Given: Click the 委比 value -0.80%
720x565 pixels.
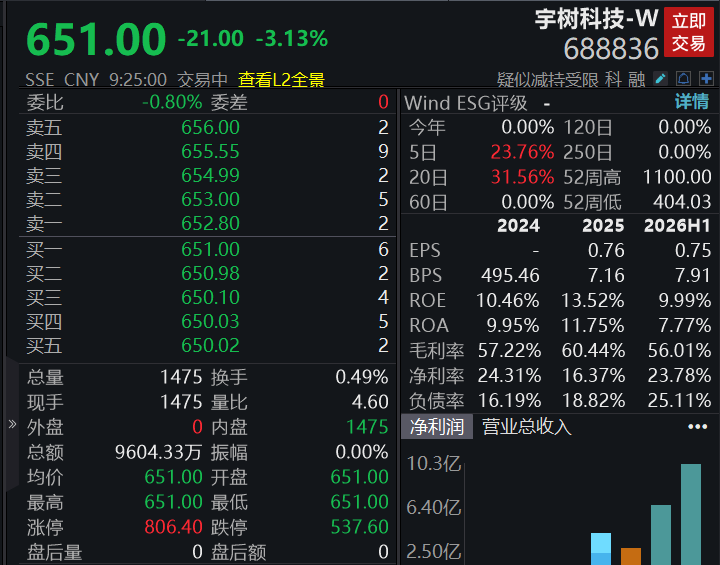Looking at the screenshot, I should point(172,102).
